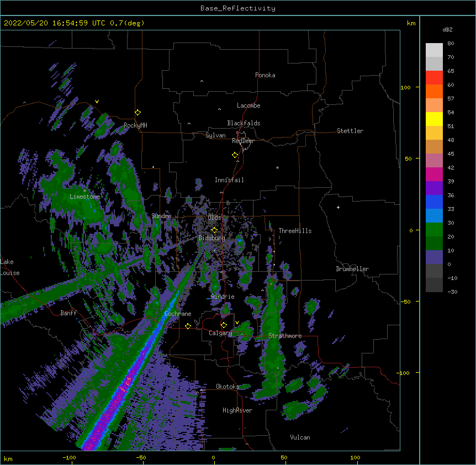Click the Okotoks label
The image size is (476, 465).
[228, 387]
